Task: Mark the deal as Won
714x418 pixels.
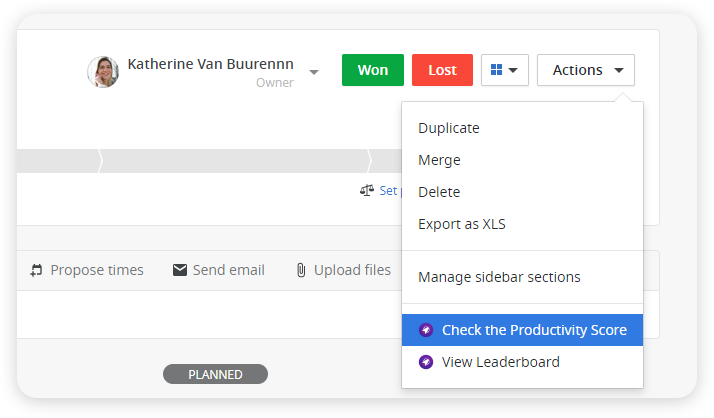Action: tap(372, 70)
